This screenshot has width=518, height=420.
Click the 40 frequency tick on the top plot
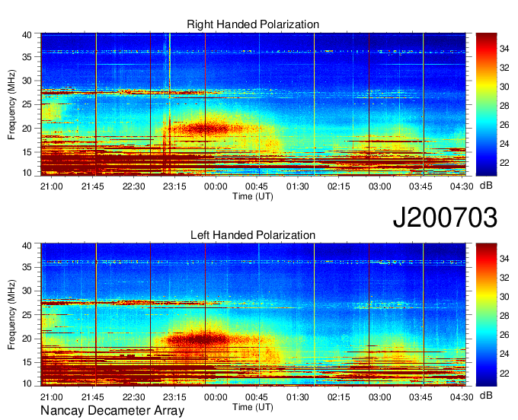[x=27, y=35]
